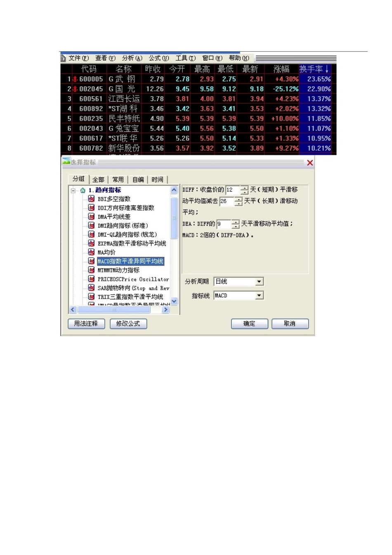Click the vertical scrollbar thumb in tree
Image resolution: width=392 pixels, height=555 pixels.
174,218
